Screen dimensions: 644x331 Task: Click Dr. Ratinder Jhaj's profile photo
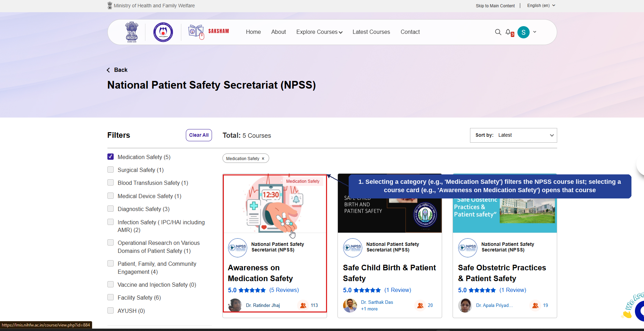point(235,305)
